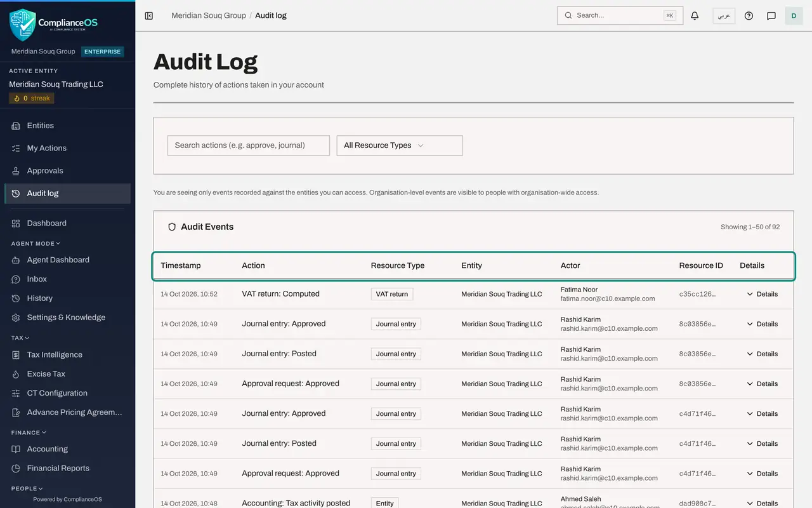Image resolution: width=812 pixels, height=508 pixels.
Task: Open the notifications bell
Action: 695,16
